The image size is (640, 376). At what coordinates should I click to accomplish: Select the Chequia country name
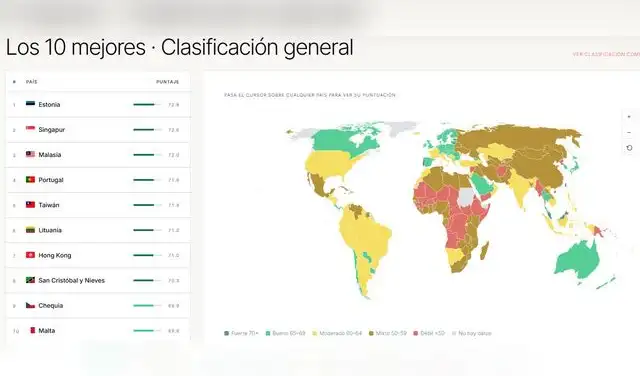51,305
